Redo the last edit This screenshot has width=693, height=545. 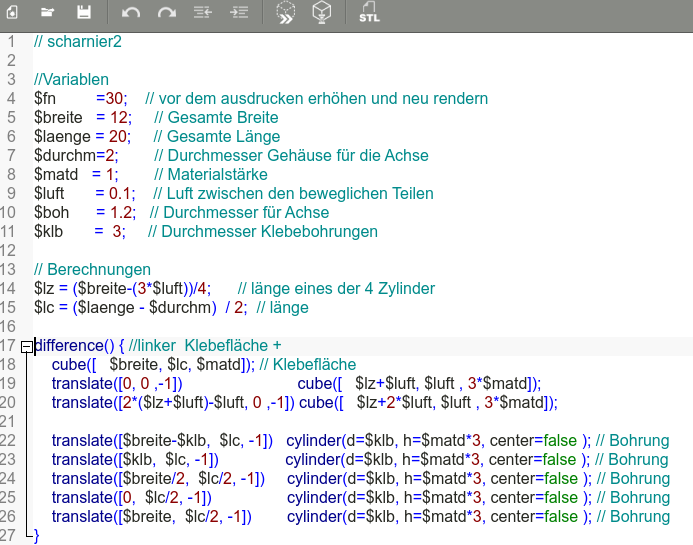pos(167,12)
